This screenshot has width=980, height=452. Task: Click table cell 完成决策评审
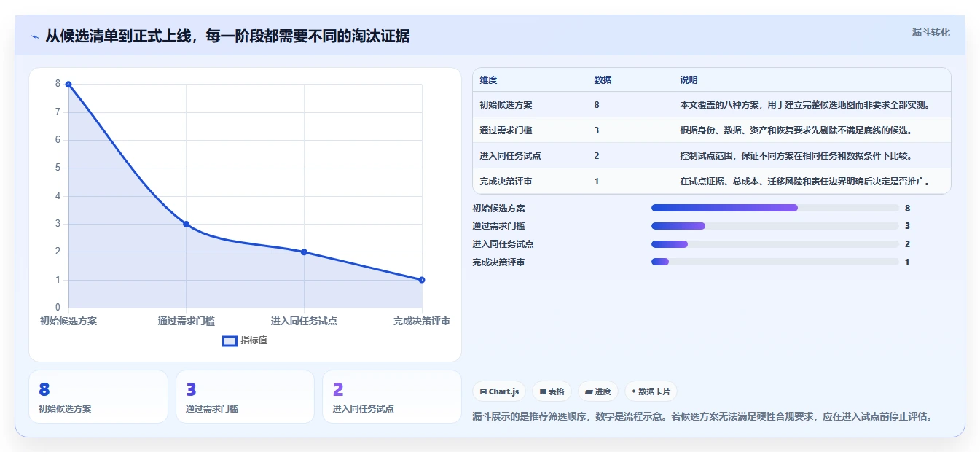point(506,182)
